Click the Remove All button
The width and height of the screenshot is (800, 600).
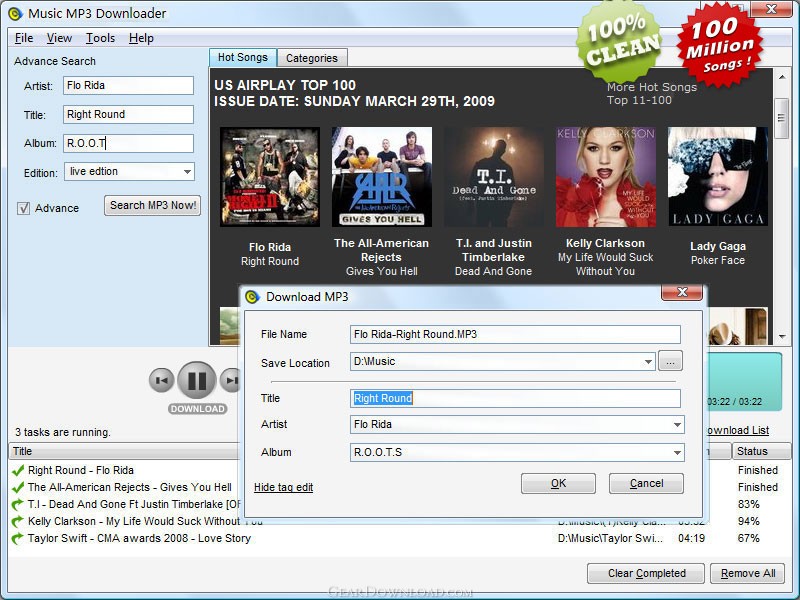[747, 573]
